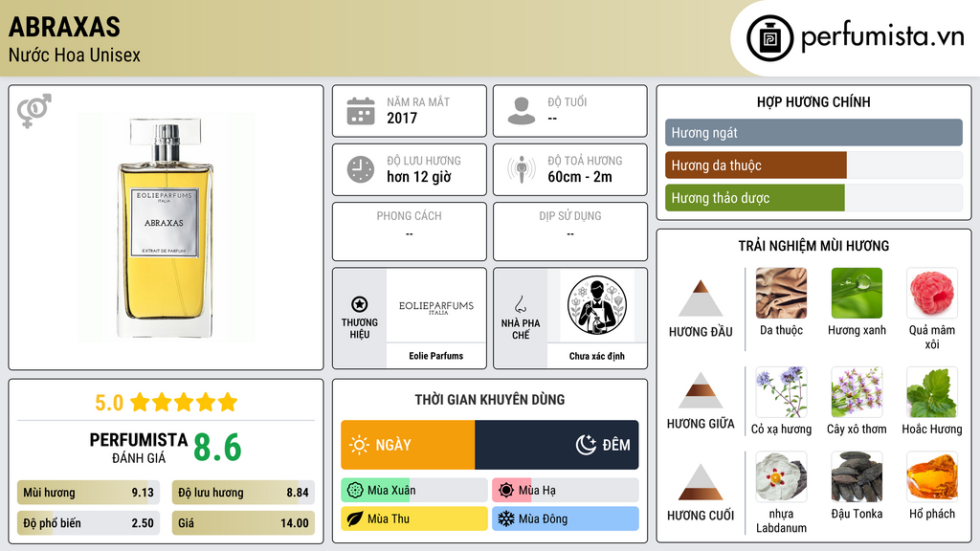Open the Quả mâm xôi raspberry image
980x551 pixels.
tap(932, 294)
